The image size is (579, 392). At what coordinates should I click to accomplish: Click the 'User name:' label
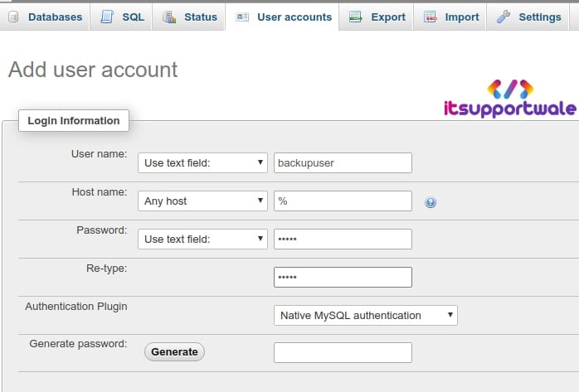[99, 154]
